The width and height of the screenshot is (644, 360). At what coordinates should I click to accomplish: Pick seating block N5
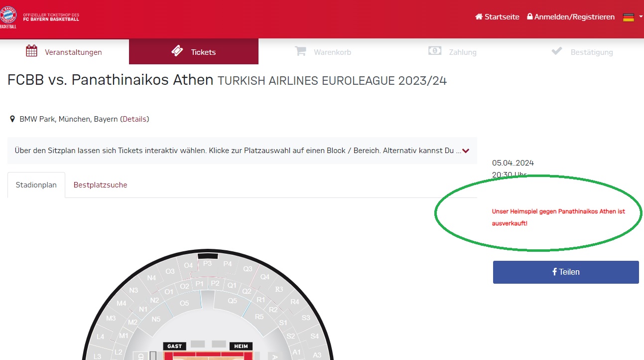156,319
